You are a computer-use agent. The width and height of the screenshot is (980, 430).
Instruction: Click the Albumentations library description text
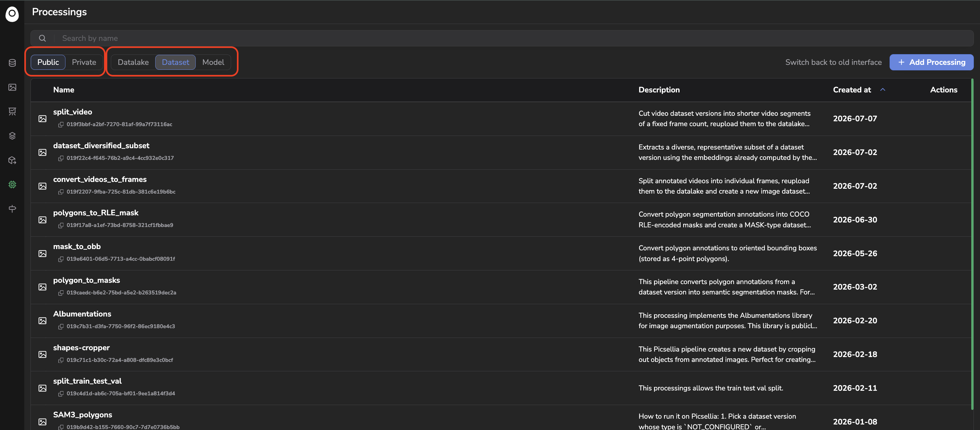click(x=728, y=321)
